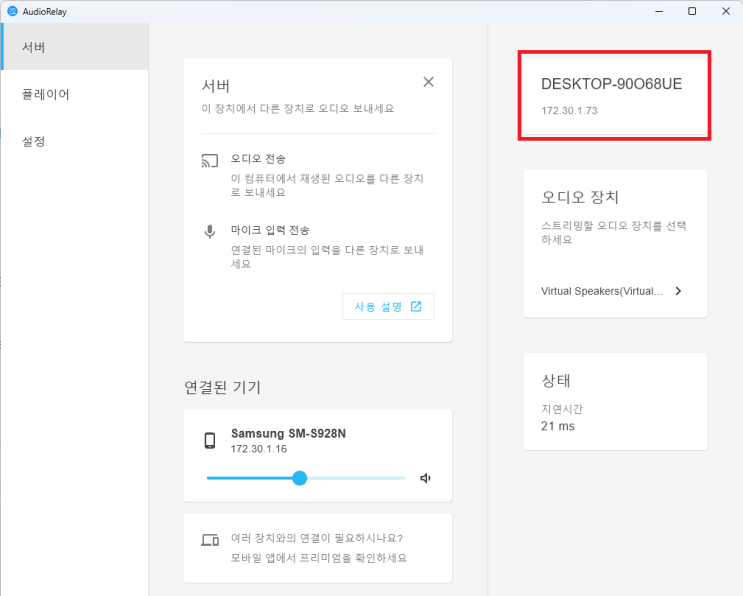Click the 마이크 입력 전송 option title
Image resolution: width=743 pixels, height=596 pixels.
click(270, 230)
